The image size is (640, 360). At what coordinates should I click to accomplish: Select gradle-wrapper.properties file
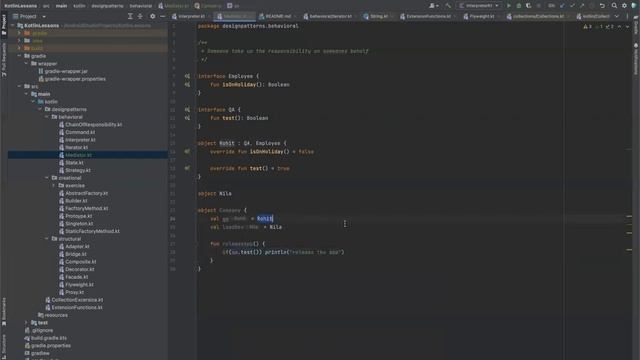pyautogui.click(x=75, y=79)
